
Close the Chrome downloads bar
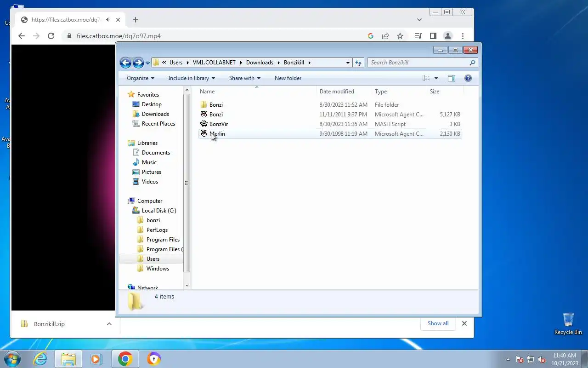point(464,323)
